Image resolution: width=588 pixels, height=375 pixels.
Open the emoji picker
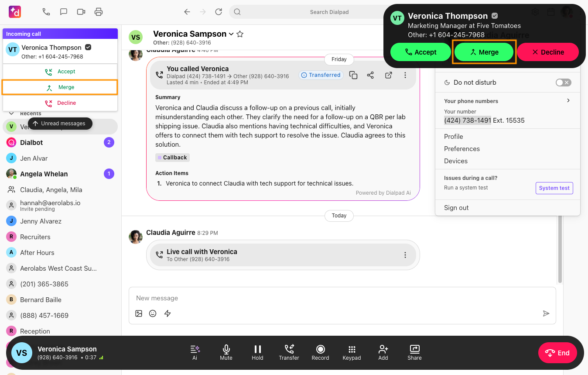coord(153,313)
